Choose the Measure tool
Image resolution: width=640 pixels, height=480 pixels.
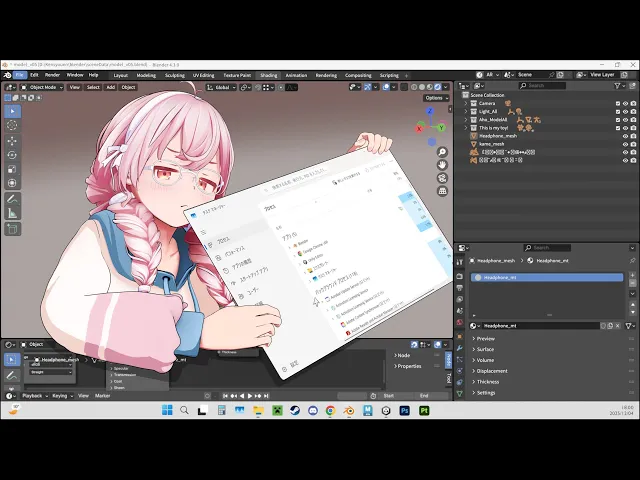[x=12, y=213]
